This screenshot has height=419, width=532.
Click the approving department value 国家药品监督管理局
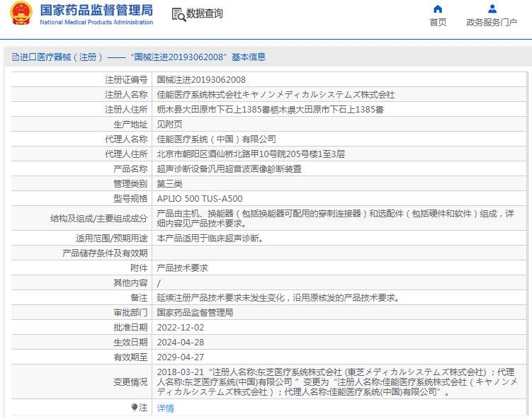tap(195, 313)
